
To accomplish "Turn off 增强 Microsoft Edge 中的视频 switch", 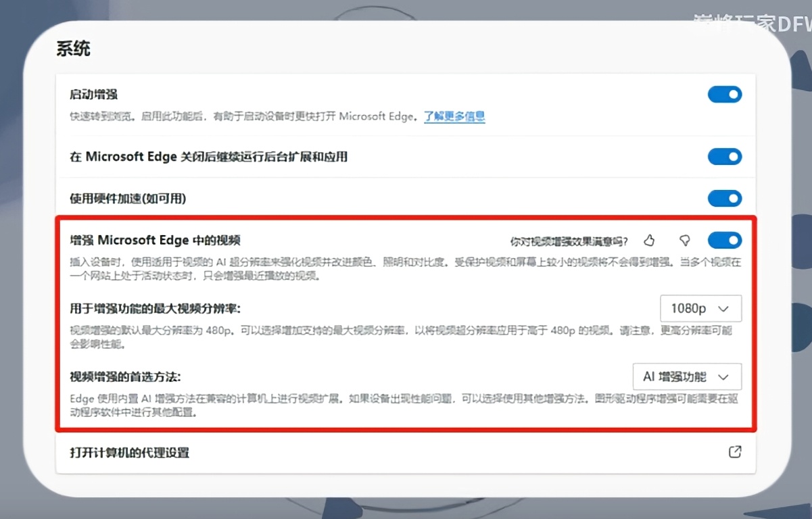I will (725, 241).
